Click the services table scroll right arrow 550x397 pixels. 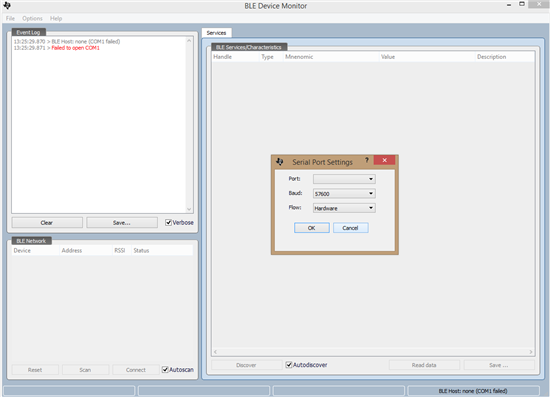point(531,352)
